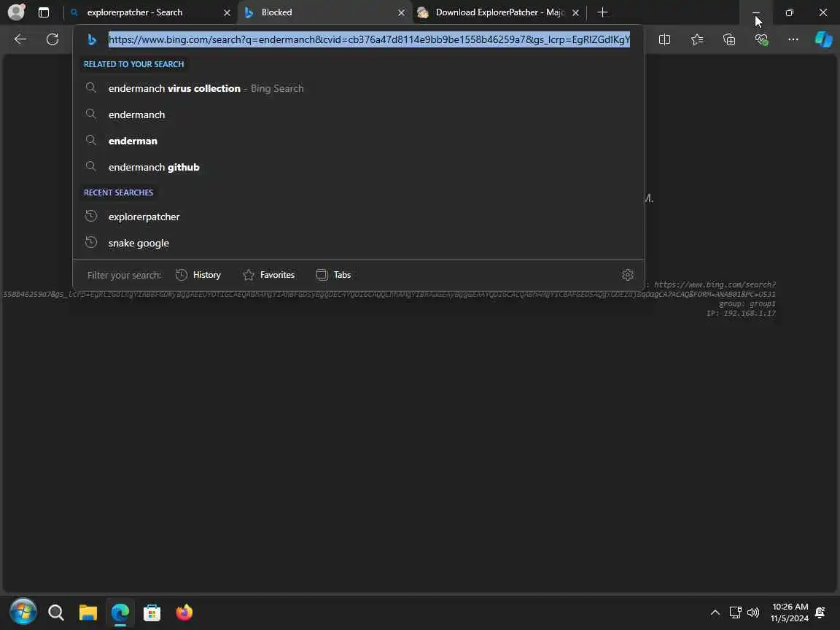Select recent search snake google
The height and width of the screenshot is (630, 840).
click(358, 243)
